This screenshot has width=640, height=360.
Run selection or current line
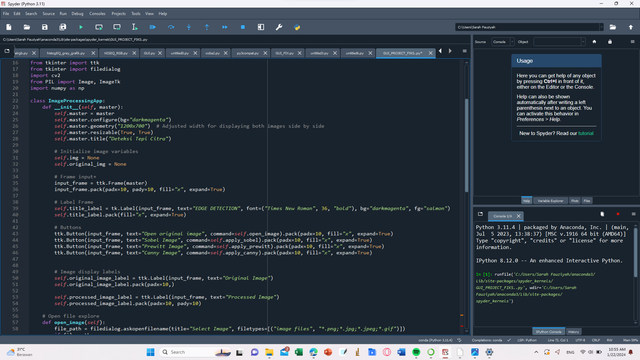pyautogui.click(x=135, y=27)
